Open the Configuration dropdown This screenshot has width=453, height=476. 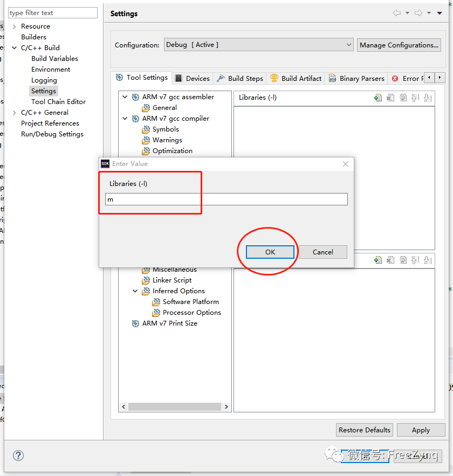coord(258,45)
